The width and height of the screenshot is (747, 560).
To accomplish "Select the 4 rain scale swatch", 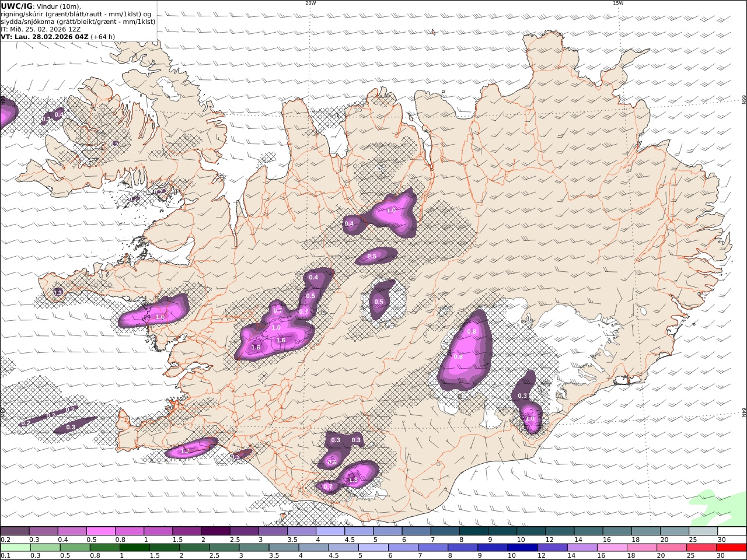I will point(313,548).
